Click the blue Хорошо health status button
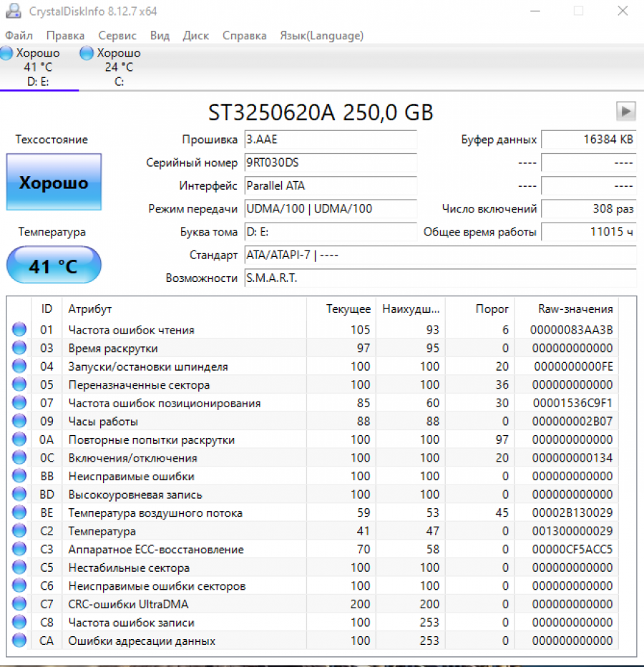 [54, 182]
